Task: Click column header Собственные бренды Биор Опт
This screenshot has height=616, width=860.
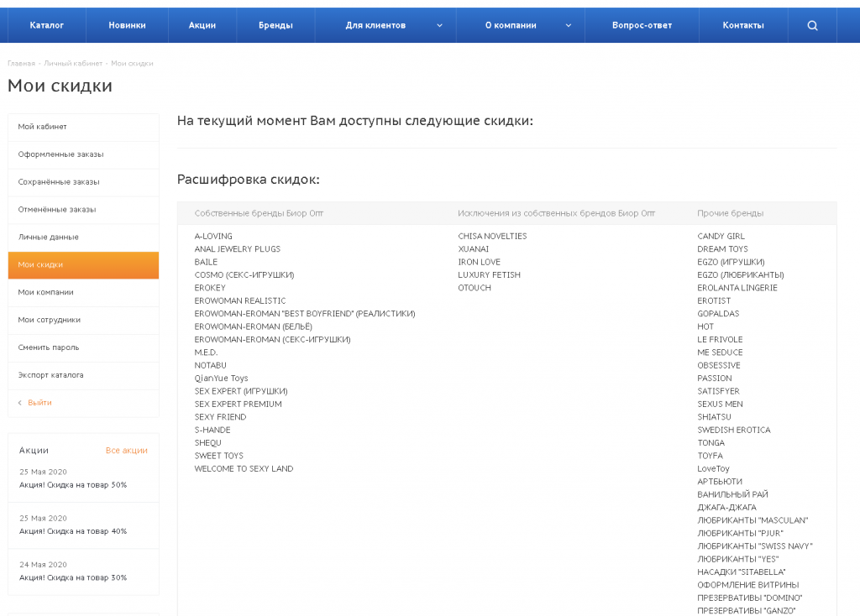Action: 259,214
